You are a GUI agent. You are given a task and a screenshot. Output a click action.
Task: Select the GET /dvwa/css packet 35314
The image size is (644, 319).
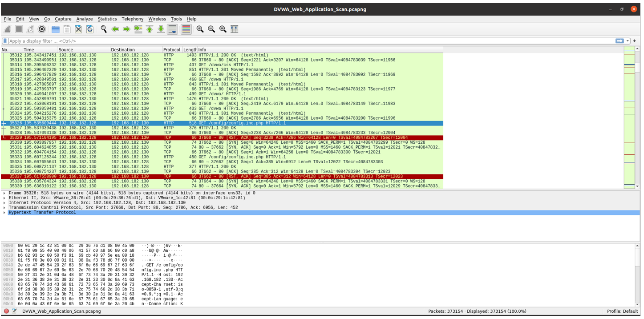pyautogui.click(x=222, y=65)
